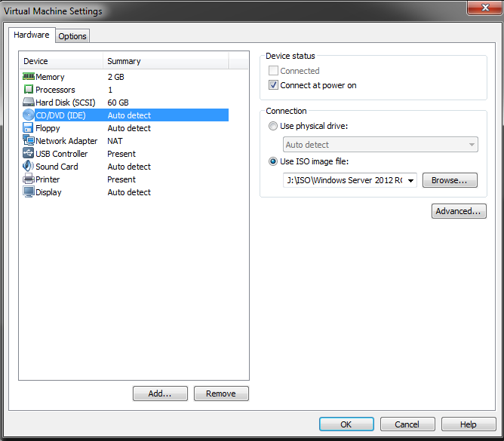
Task: Toggle the Connected checkbox
Action: (x=273, y=70)
